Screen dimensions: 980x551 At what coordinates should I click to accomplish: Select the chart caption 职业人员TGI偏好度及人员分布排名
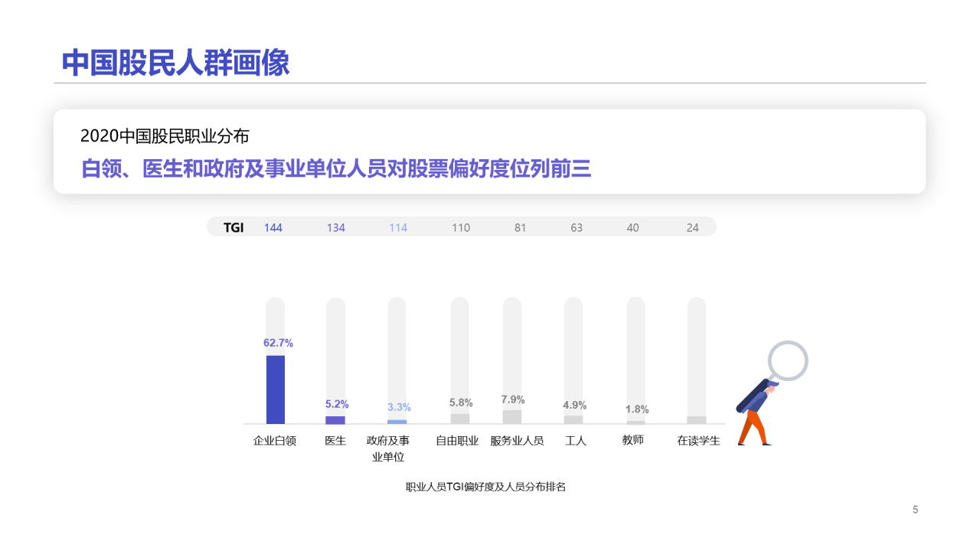(485, 487)
